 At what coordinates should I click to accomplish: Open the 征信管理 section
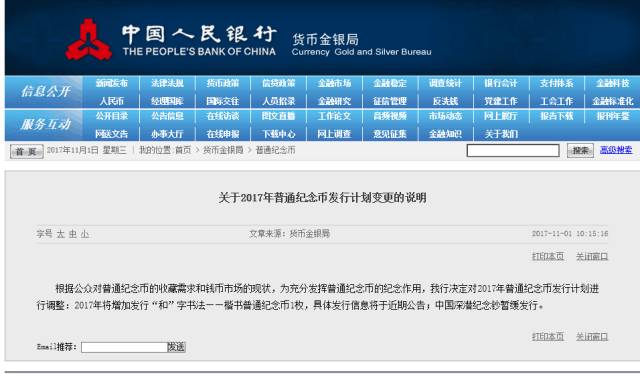(x=390, y=101)
